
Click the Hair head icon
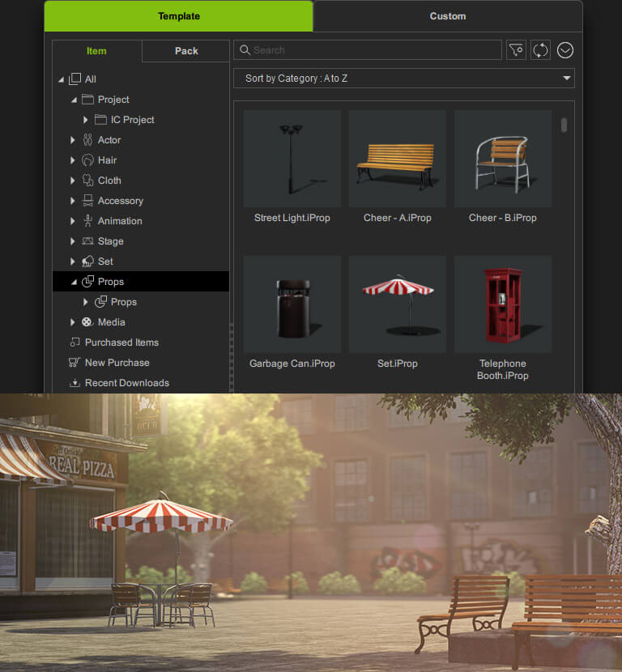pos(88,160)
